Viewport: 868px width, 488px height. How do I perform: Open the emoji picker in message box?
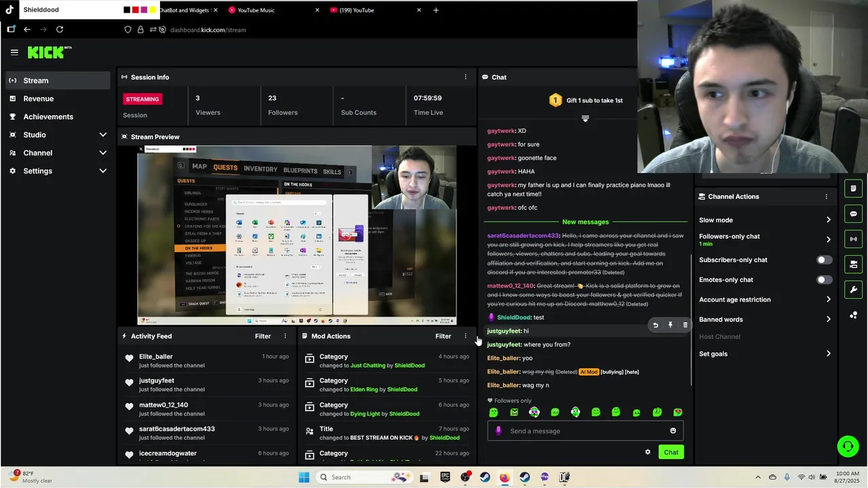(673, 431)
